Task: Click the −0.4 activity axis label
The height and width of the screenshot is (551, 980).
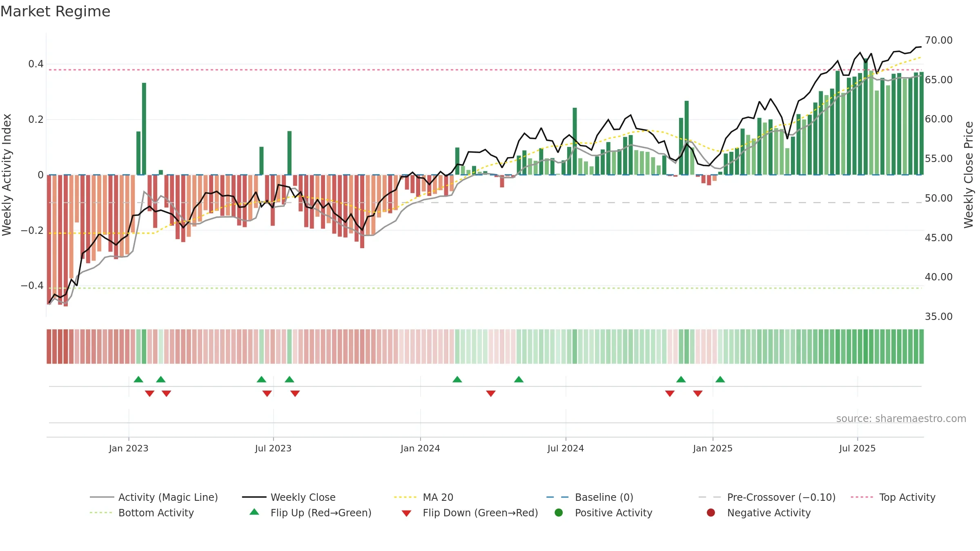Action: click(32, 286)
